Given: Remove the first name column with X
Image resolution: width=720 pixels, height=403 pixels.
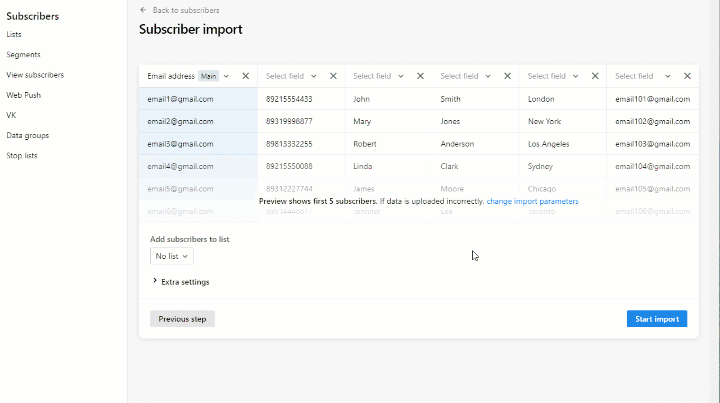Looking at the screenshot, I should coord(420,76).
